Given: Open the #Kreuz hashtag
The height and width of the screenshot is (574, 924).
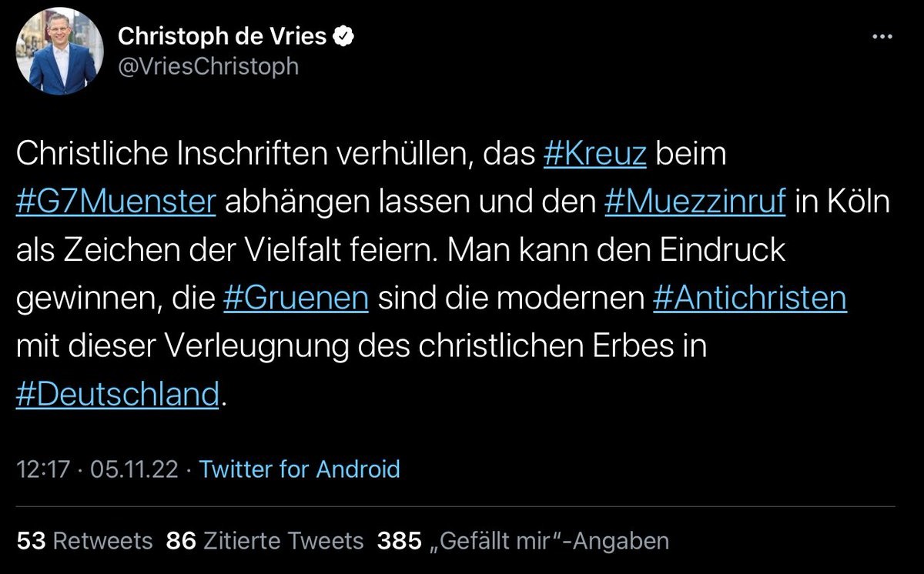Looking at the screenshot, I should click(594, 154).
